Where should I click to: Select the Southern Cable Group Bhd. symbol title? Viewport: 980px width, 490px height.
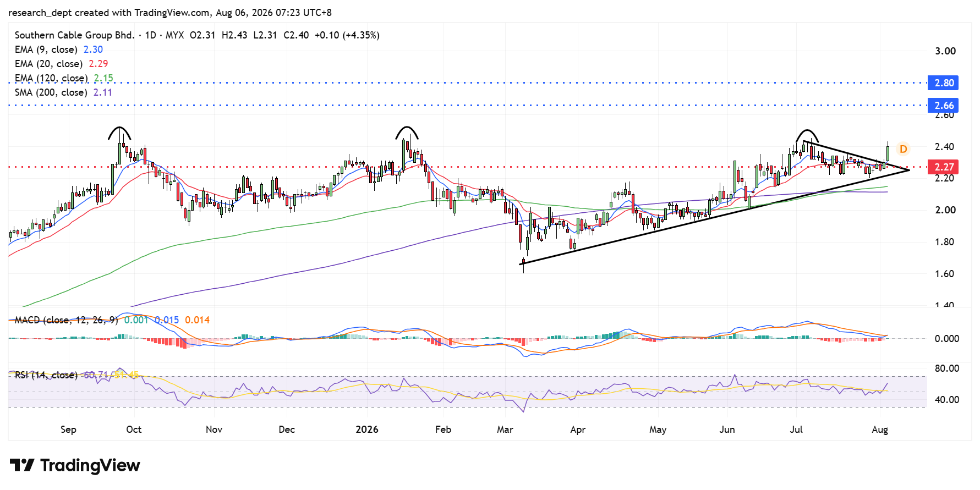(x=75, y=35)
